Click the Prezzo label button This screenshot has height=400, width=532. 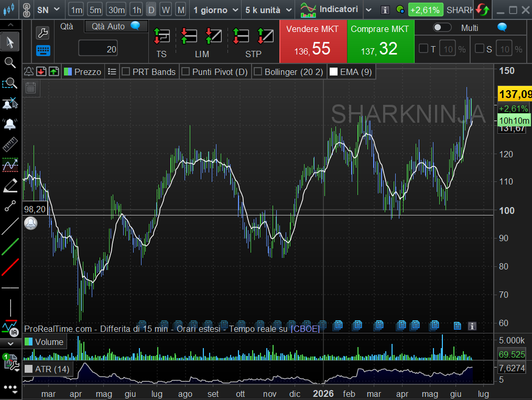[83, 72]
